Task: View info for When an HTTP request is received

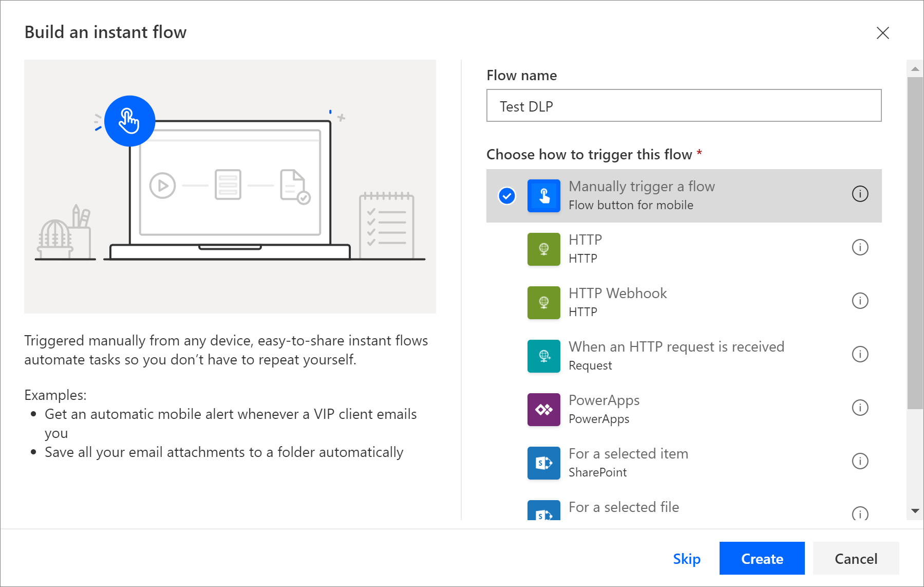Action: 860,354
